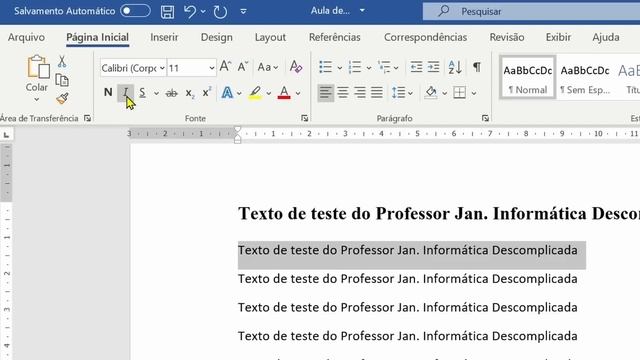Copy the selection with Copy icon

pos(62,80)
